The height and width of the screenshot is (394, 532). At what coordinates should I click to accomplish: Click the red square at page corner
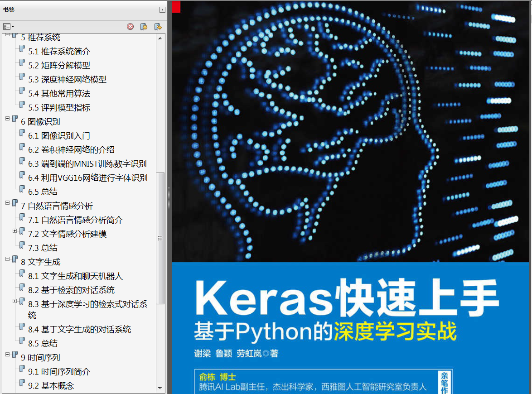pos(176,7)
